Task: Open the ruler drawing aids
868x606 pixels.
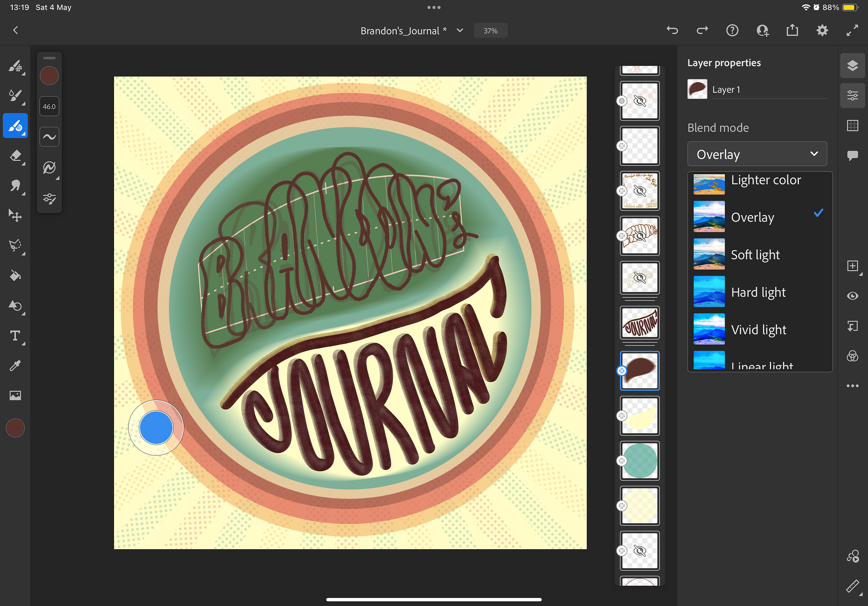Action: 852,586
